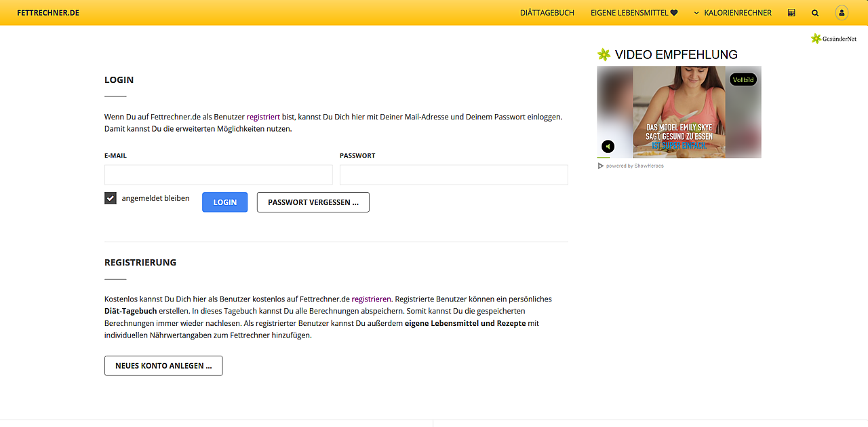Image resolution: width=868 pixels, height=427 pixels.
Task: Click the video progress bar
Action: point(678,157)
